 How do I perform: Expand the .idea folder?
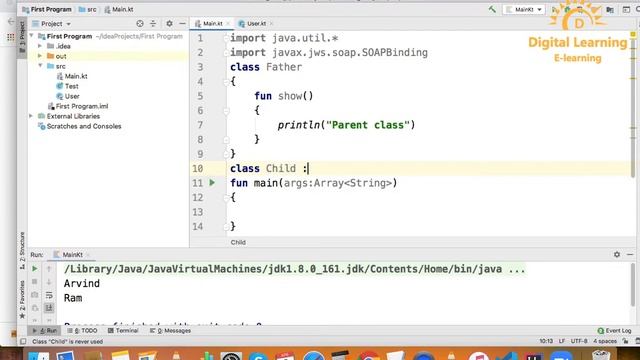[40, 46]
